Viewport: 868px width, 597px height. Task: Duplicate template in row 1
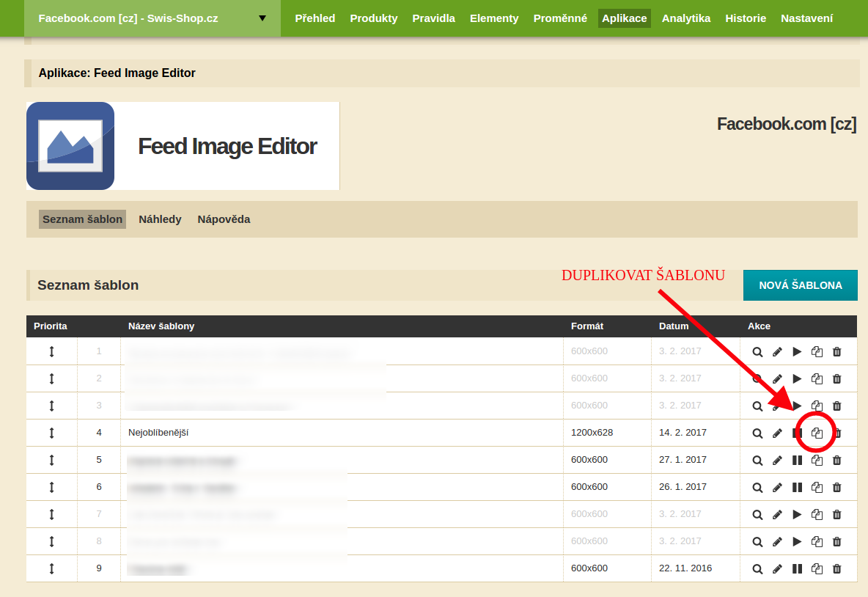tap(817, 351)
